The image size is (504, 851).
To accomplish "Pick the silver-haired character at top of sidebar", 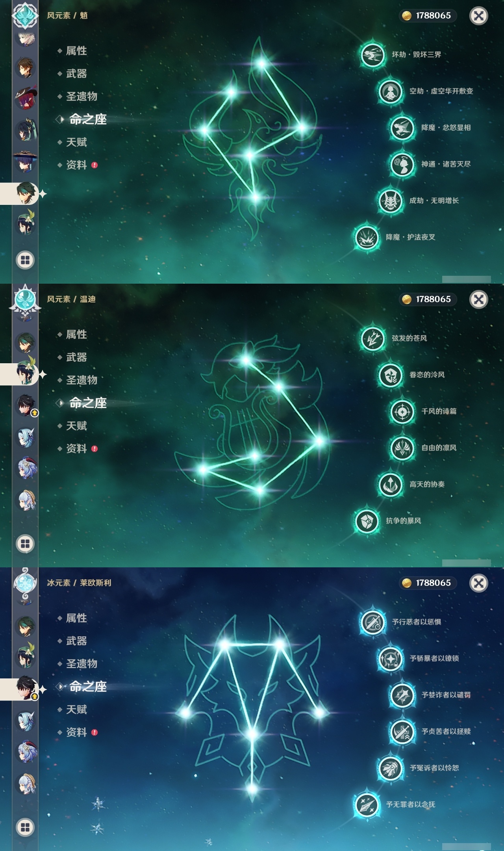I will (x=26, y=39).
